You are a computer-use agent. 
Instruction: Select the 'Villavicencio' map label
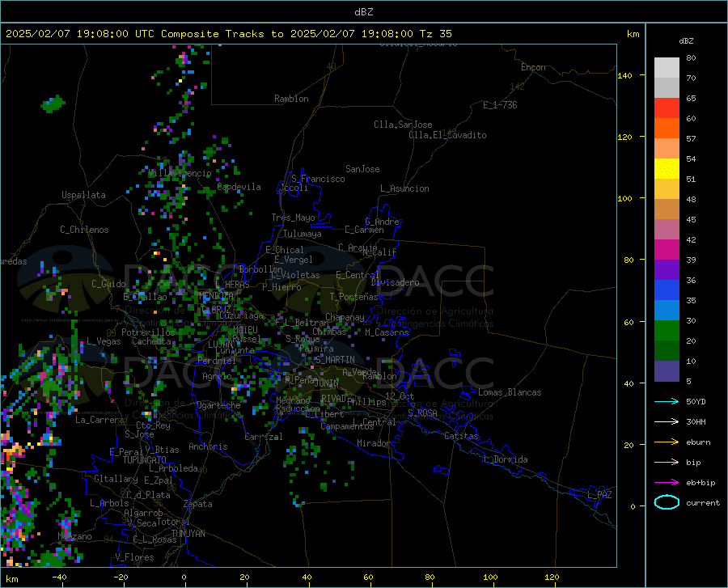click(x=180, y=173)
